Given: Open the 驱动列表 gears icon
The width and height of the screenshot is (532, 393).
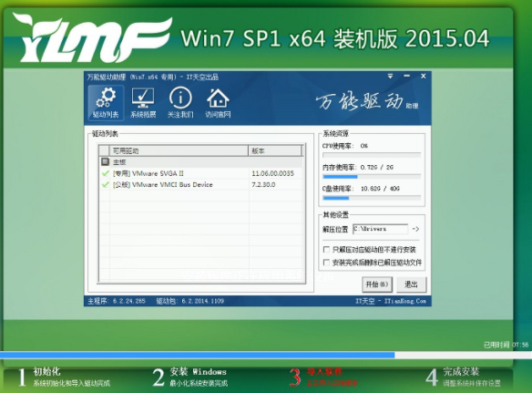Looking at the screenshot, I should (106, 103).
